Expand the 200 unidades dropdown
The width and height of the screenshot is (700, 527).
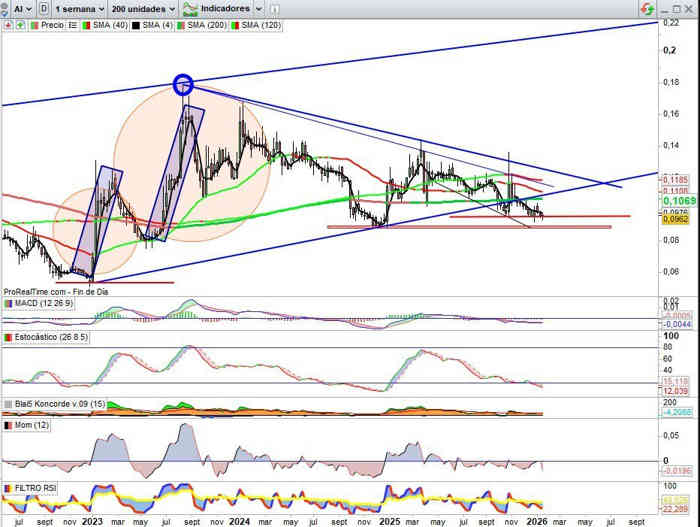click(144, 8)
